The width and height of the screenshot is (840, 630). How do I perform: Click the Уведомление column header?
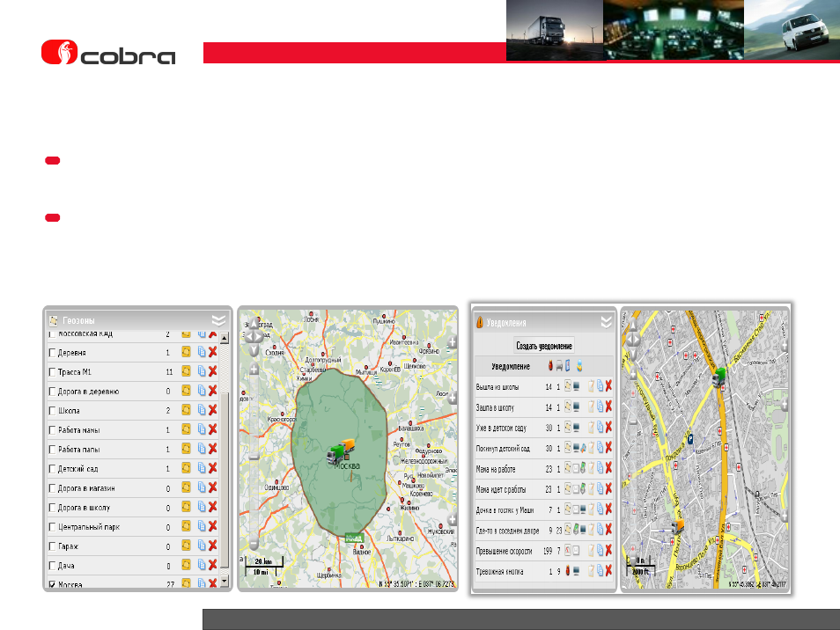click(511, 367)
